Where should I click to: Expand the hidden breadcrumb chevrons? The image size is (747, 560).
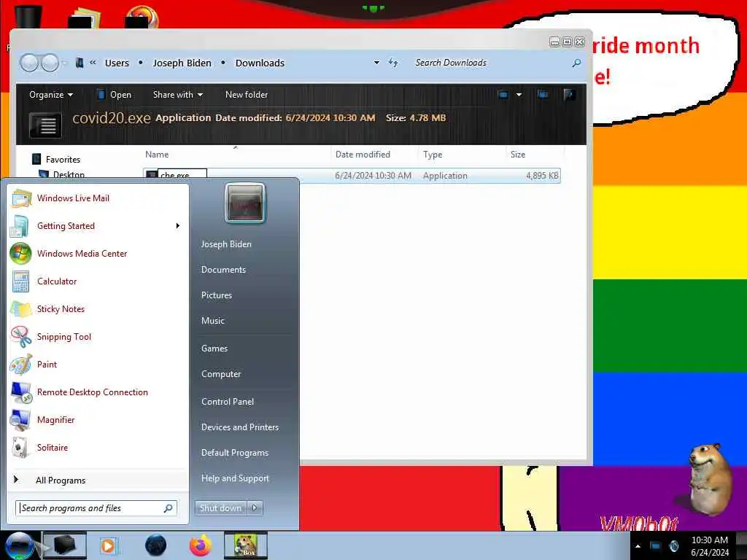point(93,62)
